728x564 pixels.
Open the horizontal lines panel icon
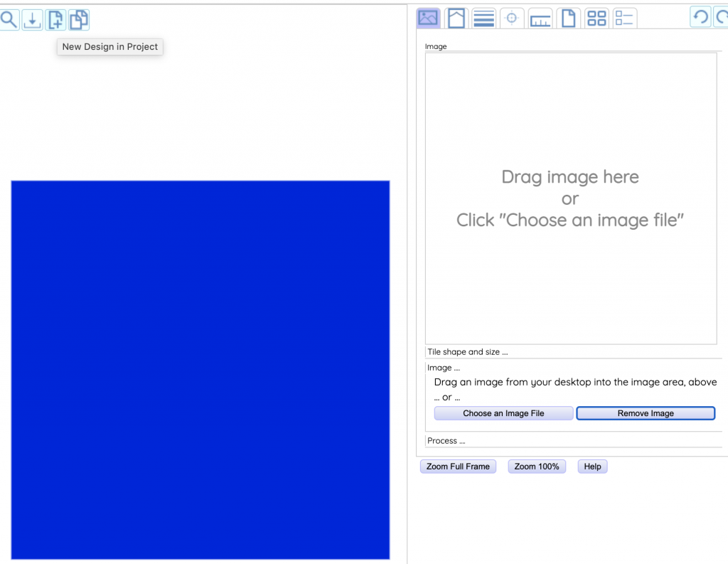click(x=483, y=18)
